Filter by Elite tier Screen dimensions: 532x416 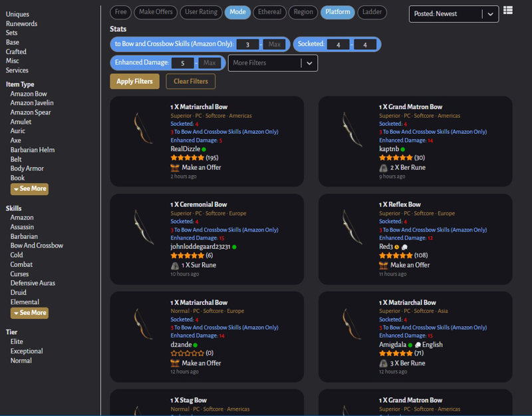pyautogui.click(x=17, y=342)
